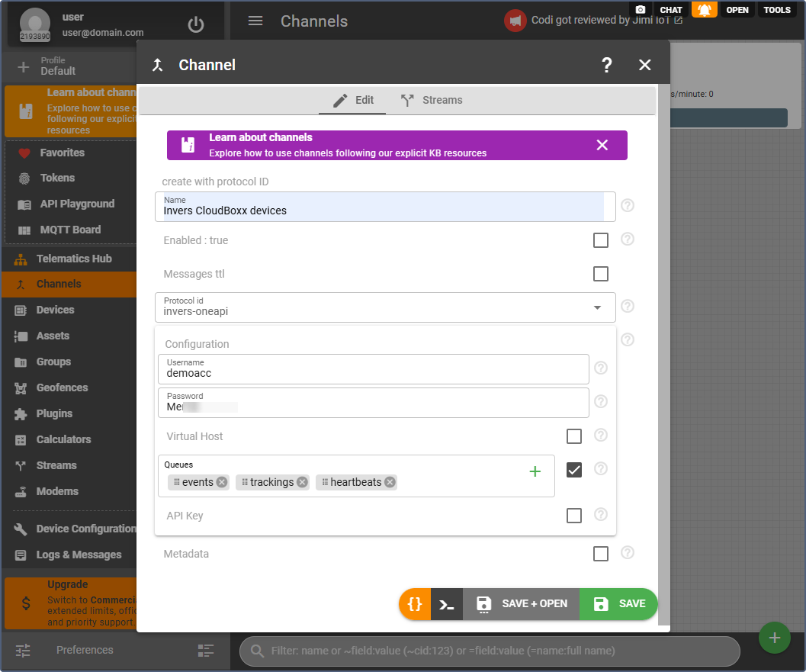806x672 pixels.
Task: Click the orange JSON braces icon button
Action: (415, 603)
